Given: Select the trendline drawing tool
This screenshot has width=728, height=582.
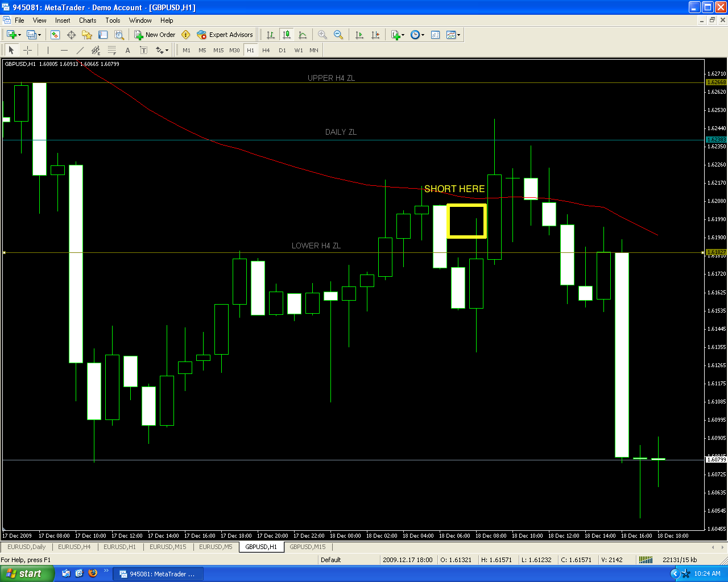Looking at the screenshot, I should point(80,50).
